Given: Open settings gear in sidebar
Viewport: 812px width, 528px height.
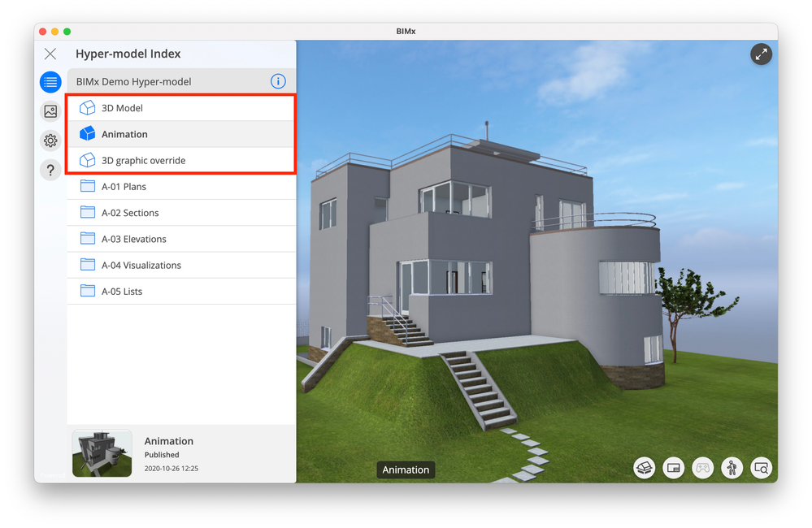Looking at the screenshot, I should tap(50, 141).
